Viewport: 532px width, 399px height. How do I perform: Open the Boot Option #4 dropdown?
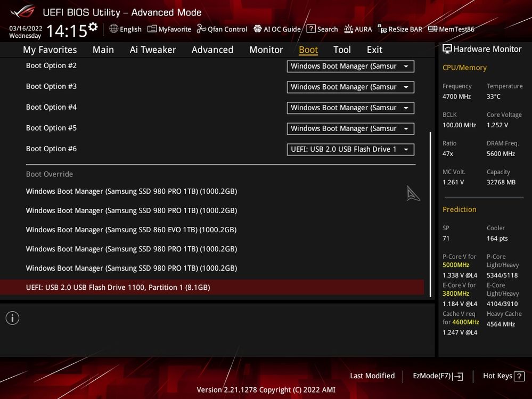pos(350,108)
